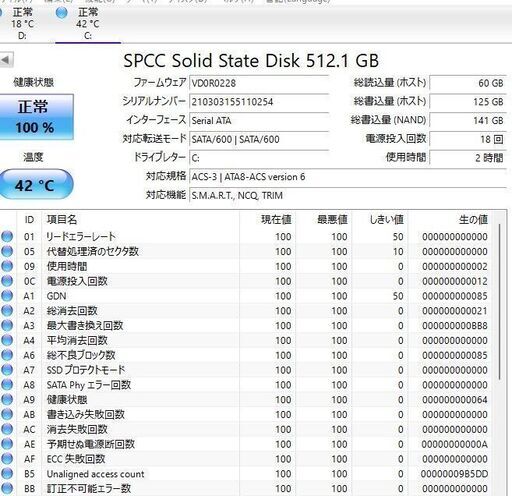Select the 平均消去回数 attribute row
512x496 pixels.
(247, 340)
